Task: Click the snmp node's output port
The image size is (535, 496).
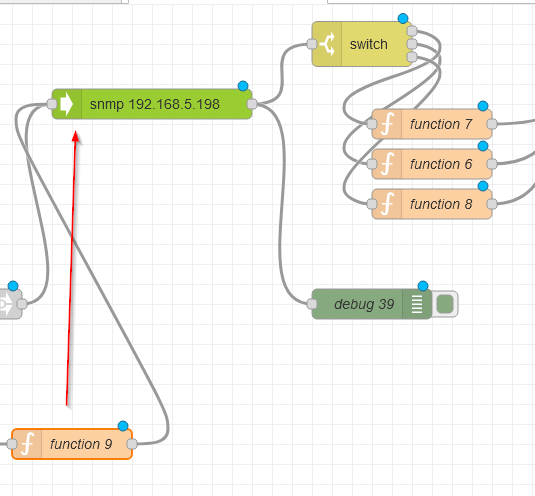Action: 252,104
